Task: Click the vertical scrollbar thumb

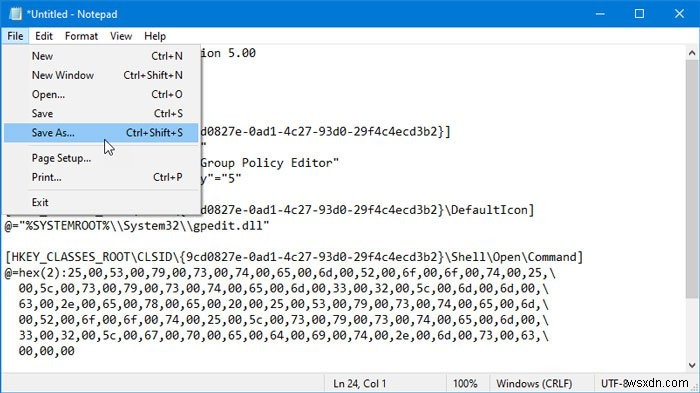Action: pos(692,179)
